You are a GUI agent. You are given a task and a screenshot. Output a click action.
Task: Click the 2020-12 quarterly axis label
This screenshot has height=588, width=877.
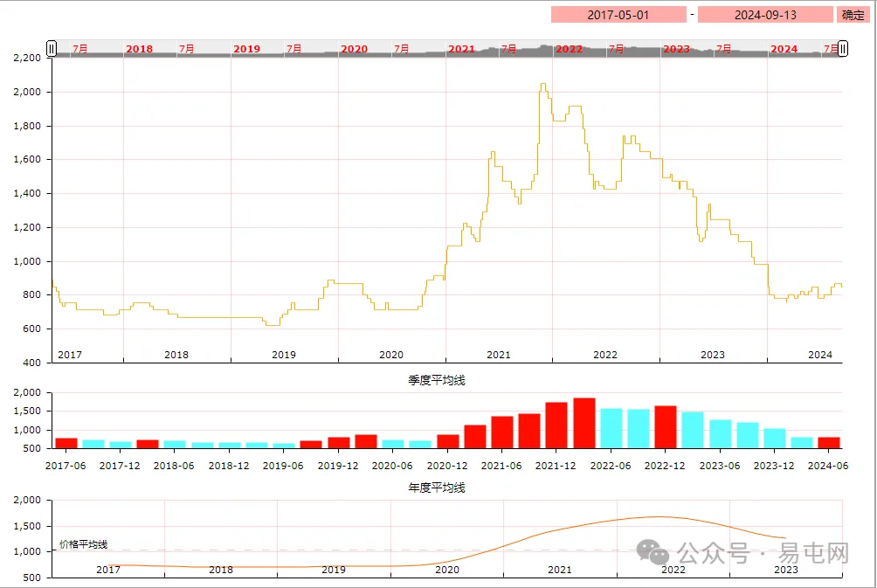447,466
